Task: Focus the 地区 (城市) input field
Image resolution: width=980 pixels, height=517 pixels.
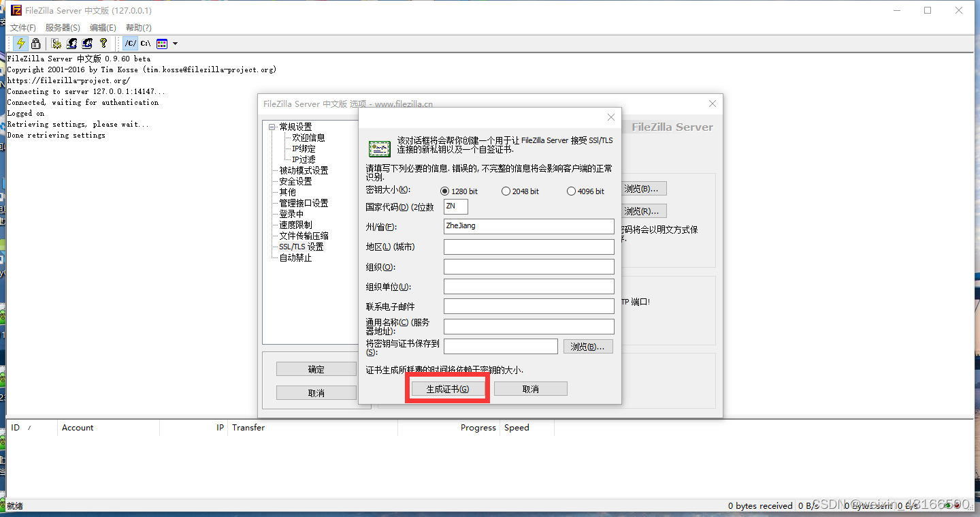Action: [529, 247]
